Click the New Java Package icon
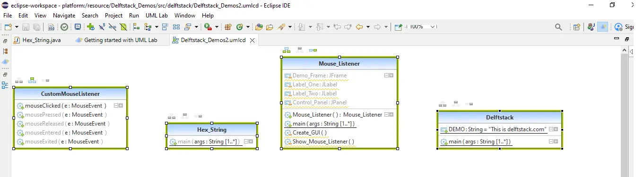Image resolution: width=644 pixels, height=177 pixels. (x=228, y=27)
